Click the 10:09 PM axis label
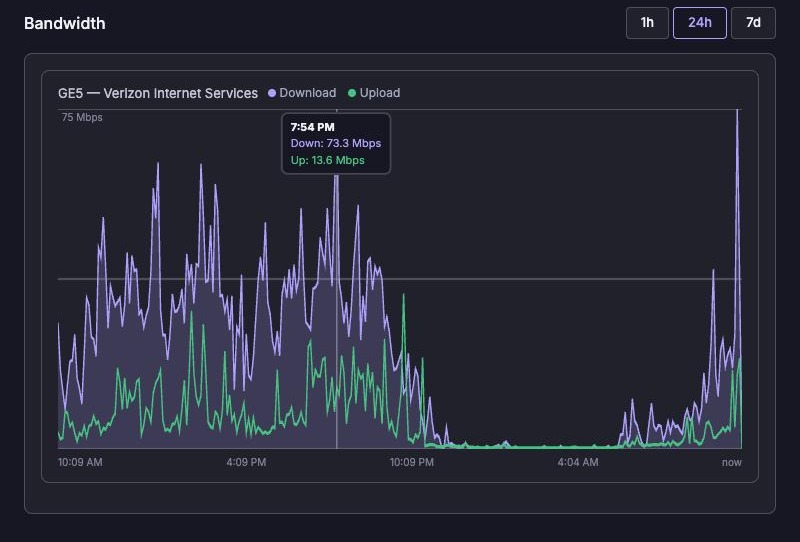The image size is (800, 542). pos(412,462)
